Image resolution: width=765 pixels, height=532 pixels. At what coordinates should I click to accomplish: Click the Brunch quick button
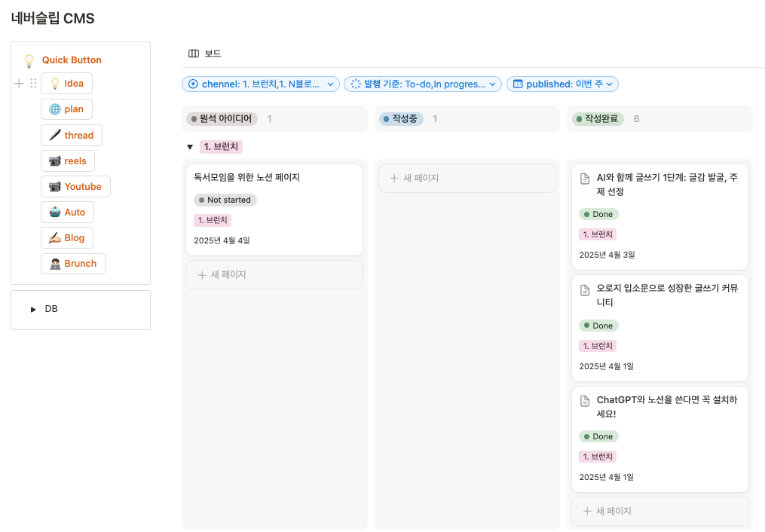coord(73,264)
